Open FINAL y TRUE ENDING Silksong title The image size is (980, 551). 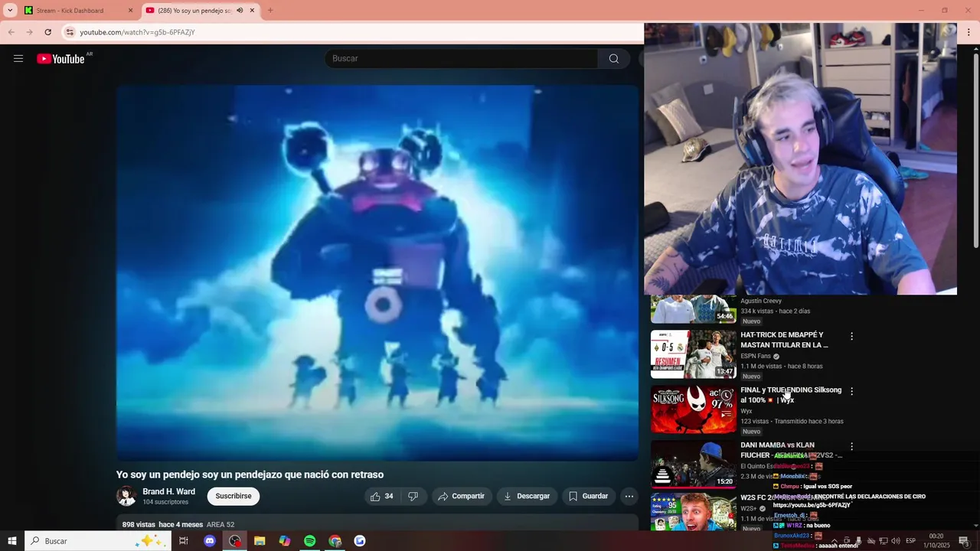pos(791,395)
